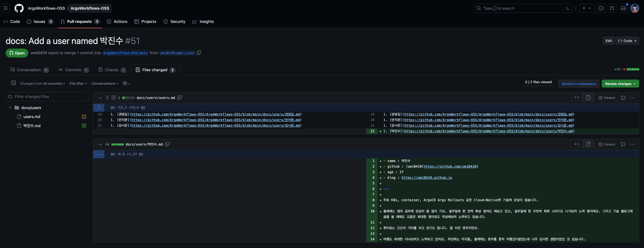Screen dimensions: 644x248
Task: Open the Code dropdown button
Action: click(x=627, y=41)
